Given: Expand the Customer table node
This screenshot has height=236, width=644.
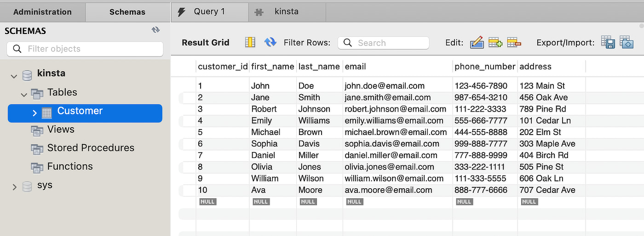Looking at the screenshot, I should pyautogui.click(x=34, y=113).
